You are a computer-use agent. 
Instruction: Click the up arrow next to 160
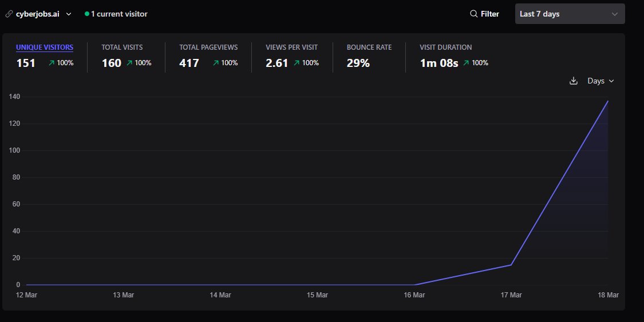click(129, 63)
